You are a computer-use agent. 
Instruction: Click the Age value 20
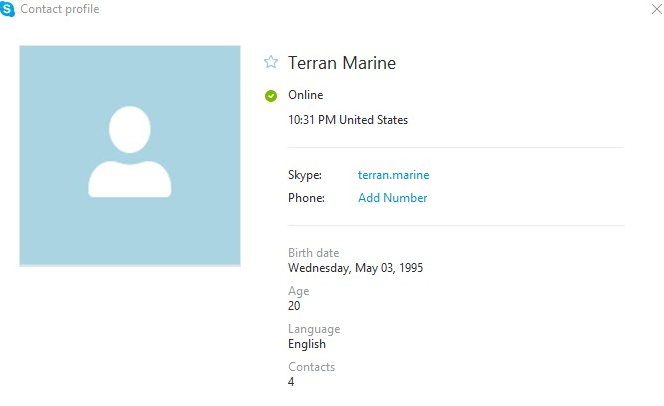294,306
